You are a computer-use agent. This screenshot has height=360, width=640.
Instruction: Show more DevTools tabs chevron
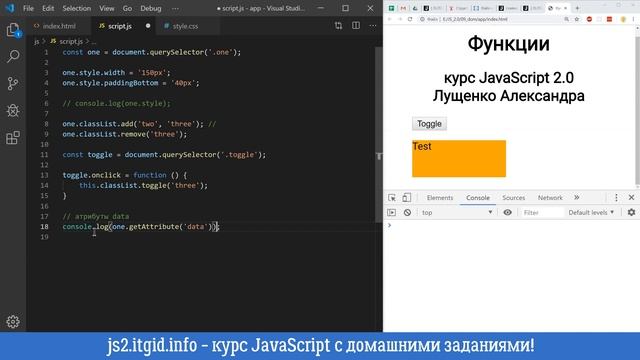coord(577,198)
